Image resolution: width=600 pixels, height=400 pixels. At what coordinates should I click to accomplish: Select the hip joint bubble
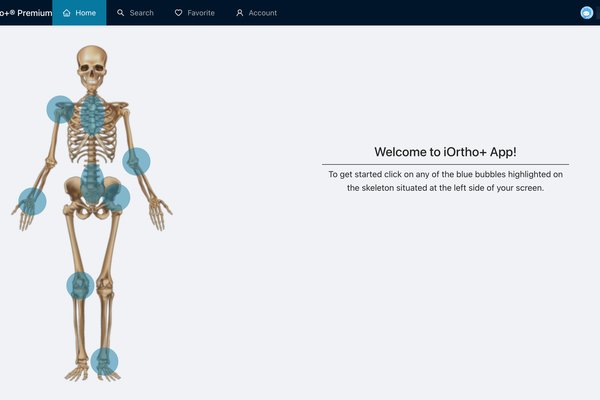click(116, 198)
